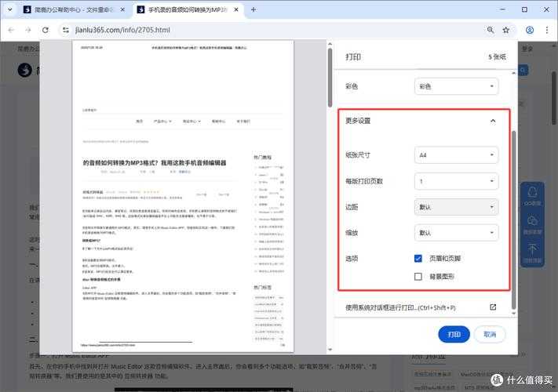Open site info icon beside the URL
Screen dimensions: 558x392
point(65,31)
